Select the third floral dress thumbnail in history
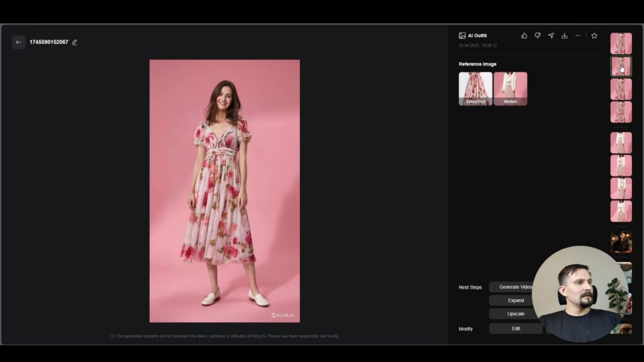The height and width of the screenshot is (362, 644). click(x=621, y=89)
